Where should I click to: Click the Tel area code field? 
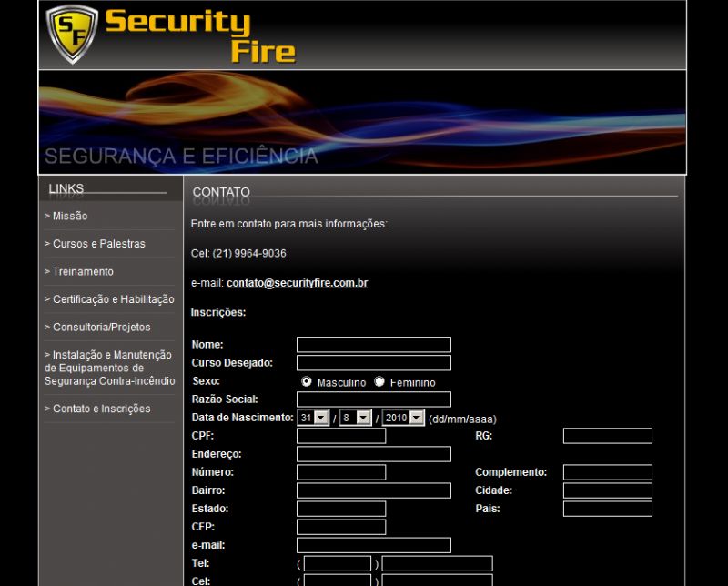tap(338, 563)
